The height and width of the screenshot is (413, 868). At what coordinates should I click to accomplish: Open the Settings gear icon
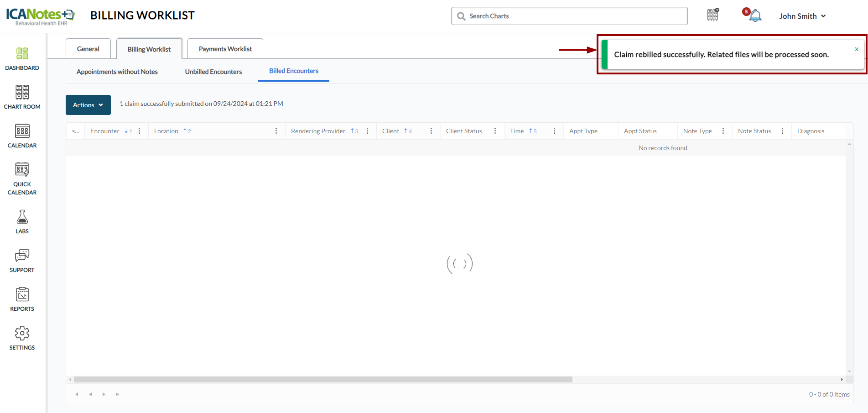[22, 338]
